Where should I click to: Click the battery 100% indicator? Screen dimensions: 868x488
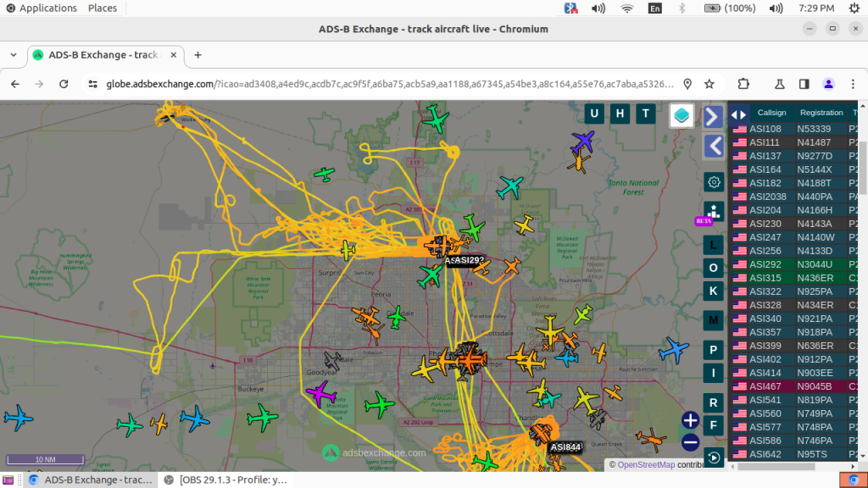[730, 8]
